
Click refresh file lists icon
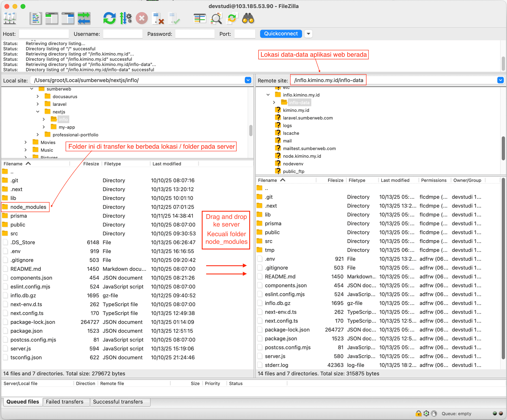coord(109,18)
